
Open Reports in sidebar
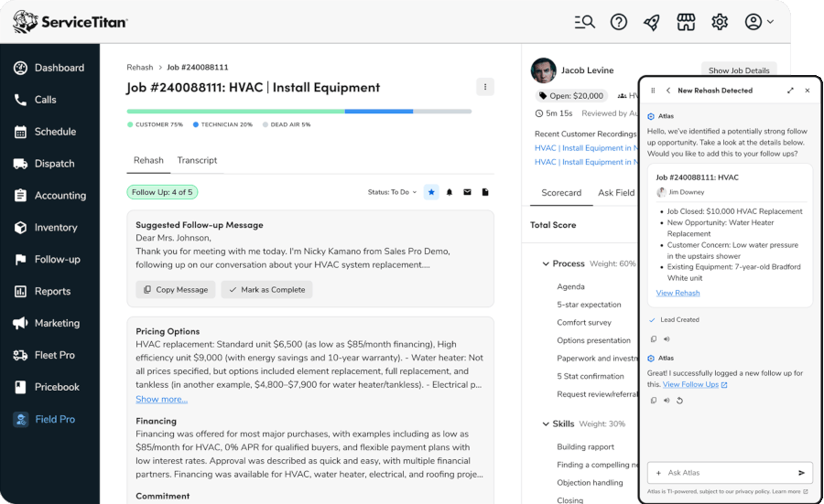(x=42, y=292)
